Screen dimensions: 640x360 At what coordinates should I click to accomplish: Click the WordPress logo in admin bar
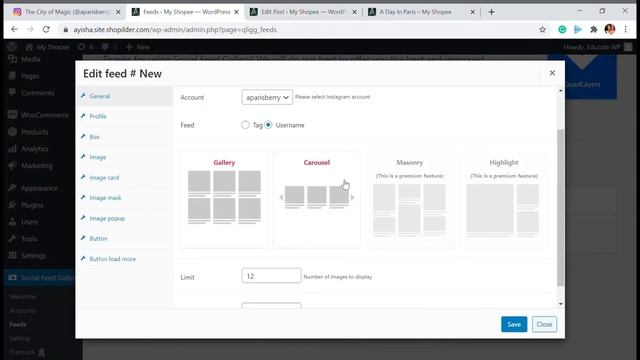coord(12,47)
